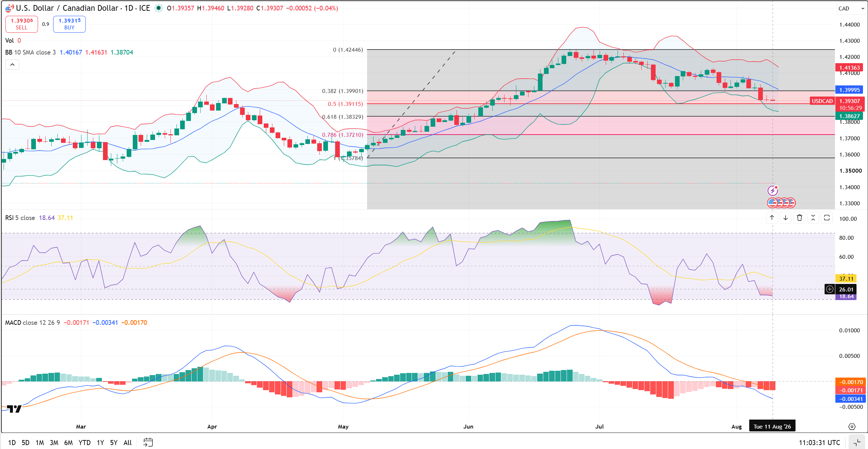Screen dimensions: 868x449
Task: Open the go-to-date calendar icon
Action: [x=148, y=442]
